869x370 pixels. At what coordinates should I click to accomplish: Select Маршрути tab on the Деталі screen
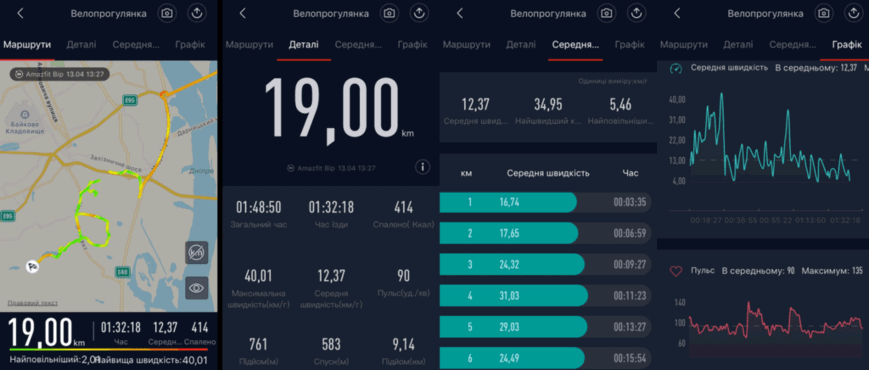point(249,45)
